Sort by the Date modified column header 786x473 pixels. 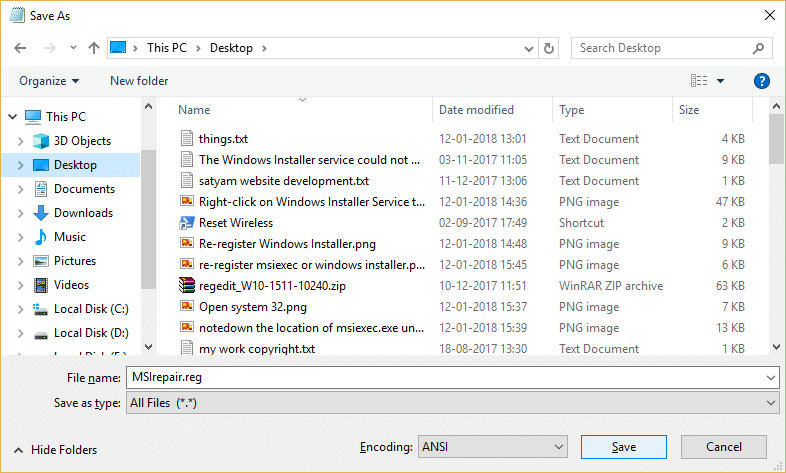pos(476,110)
